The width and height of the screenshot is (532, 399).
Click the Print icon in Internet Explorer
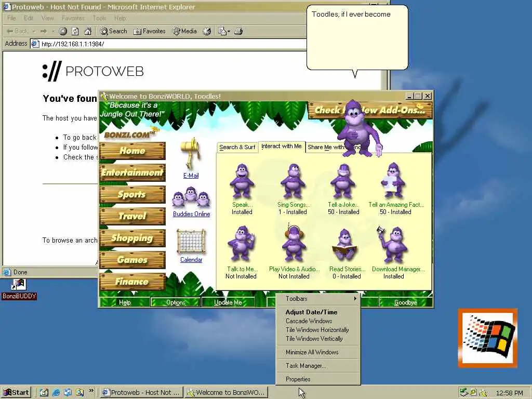tap(238, 31)
